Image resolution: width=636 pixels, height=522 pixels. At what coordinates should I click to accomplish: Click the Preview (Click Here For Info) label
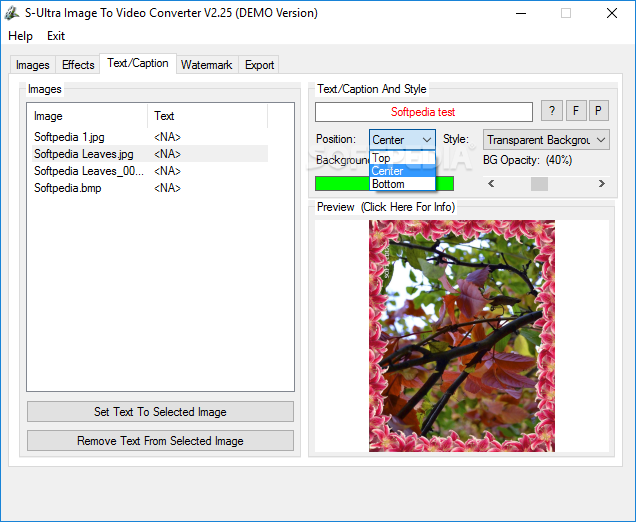(x=386, y=207)
